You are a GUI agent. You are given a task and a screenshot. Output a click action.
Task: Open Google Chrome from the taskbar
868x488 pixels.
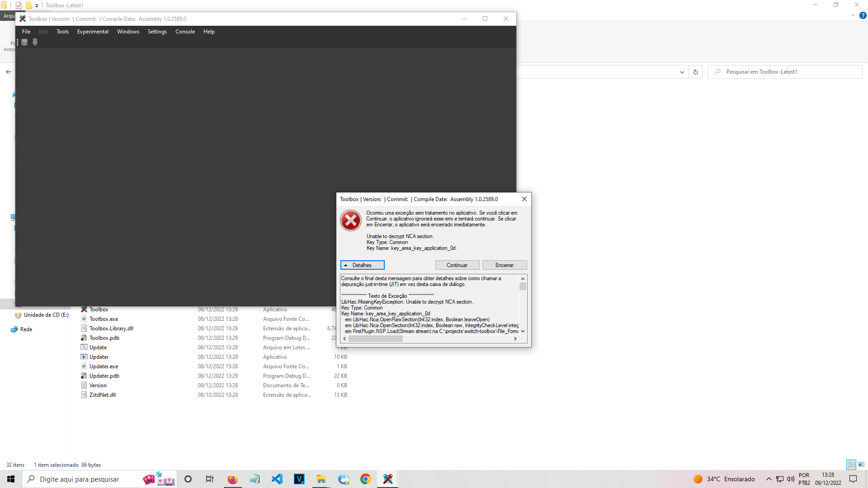pyautogui.click(x=365, y=479)
